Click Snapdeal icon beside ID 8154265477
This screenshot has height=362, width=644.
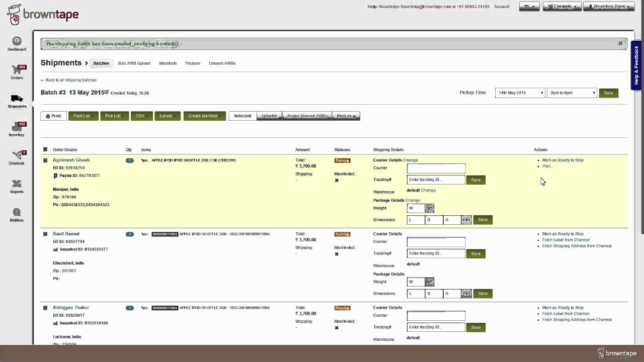tap(55, 249)
